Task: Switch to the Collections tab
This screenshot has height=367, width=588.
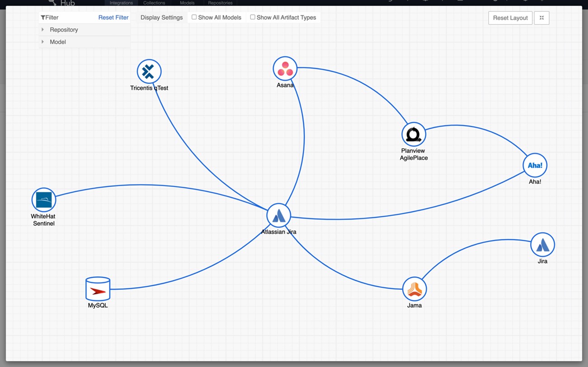Action: [154, 3]
